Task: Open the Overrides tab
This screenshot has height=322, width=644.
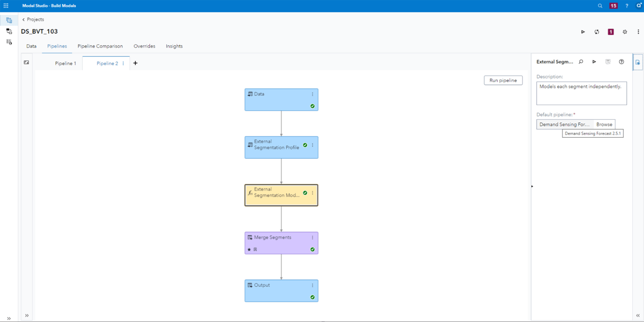Action: [x=144, y=46]
